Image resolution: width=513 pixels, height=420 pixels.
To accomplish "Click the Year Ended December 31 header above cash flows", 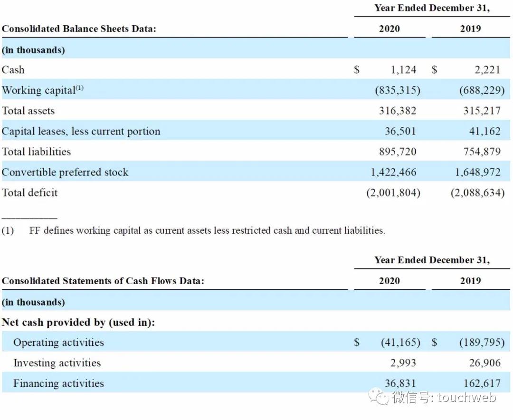I will tap(432, 260).
